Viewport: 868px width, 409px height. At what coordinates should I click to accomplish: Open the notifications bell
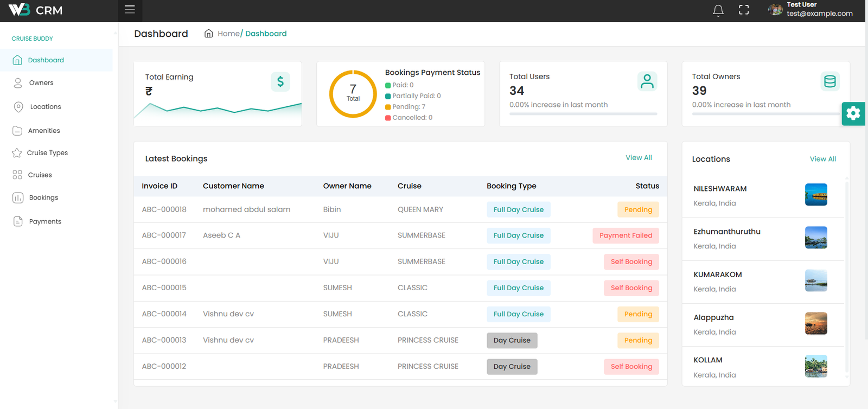[x=718, y=10]
